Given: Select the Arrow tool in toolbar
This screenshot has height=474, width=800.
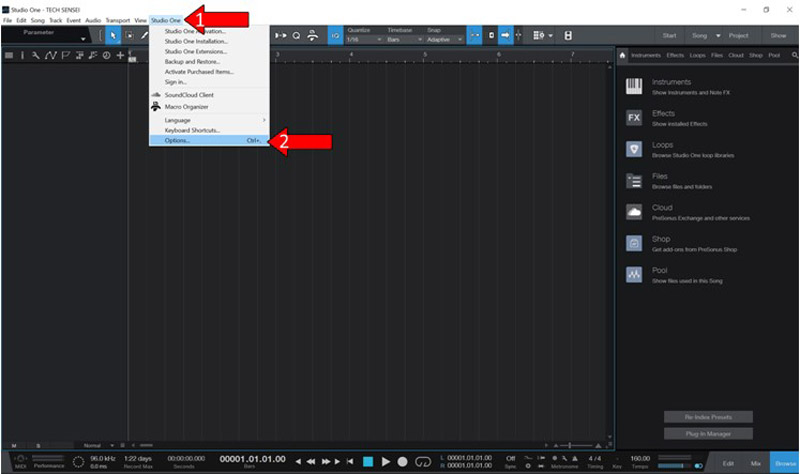Looking at the screenshot, I should [113, 35].
